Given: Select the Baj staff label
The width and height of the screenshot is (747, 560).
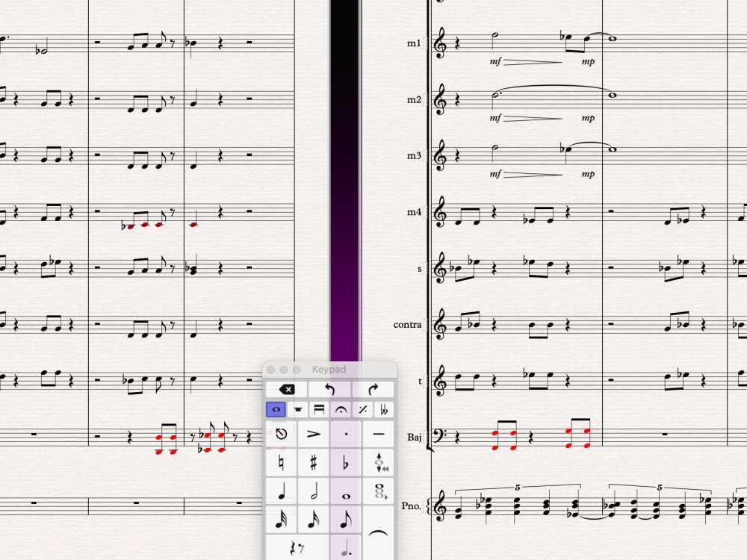Looking at the screenshot, I should click(415, 437).
